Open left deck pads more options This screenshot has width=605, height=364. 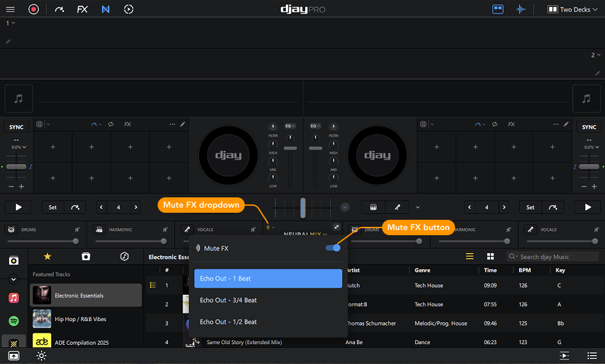tap(172, 124)
